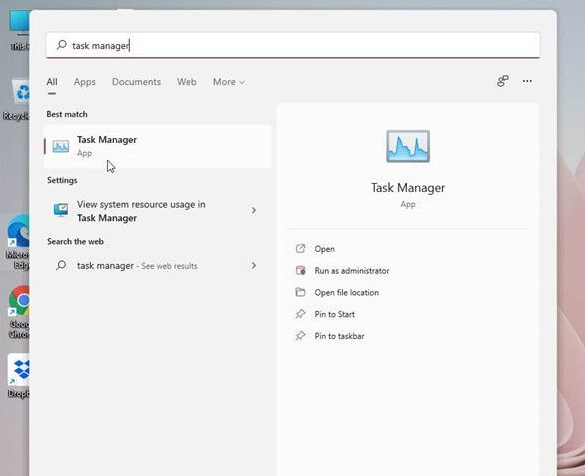Viewport: 585px width, 476px height.
Task: Click the Pin to taskbar pin icon
Action: point(300,335)
